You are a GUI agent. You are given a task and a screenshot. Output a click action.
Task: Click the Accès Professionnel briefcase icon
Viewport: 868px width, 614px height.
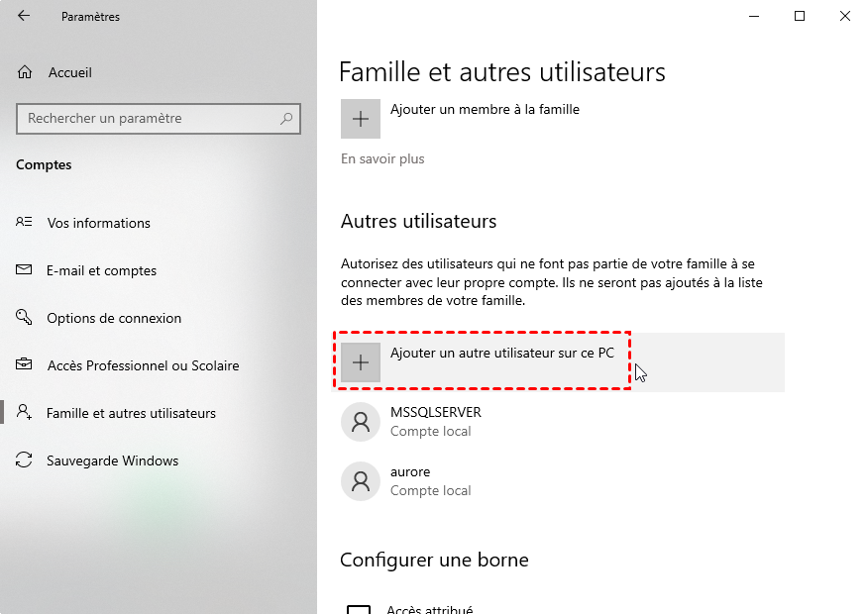tap(24, 364)
